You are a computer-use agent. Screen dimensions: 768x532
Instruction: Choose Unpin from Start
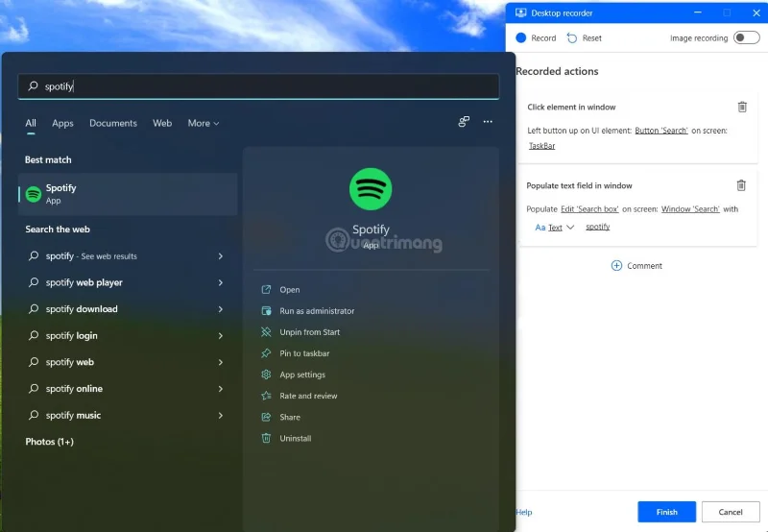point(309,331)
